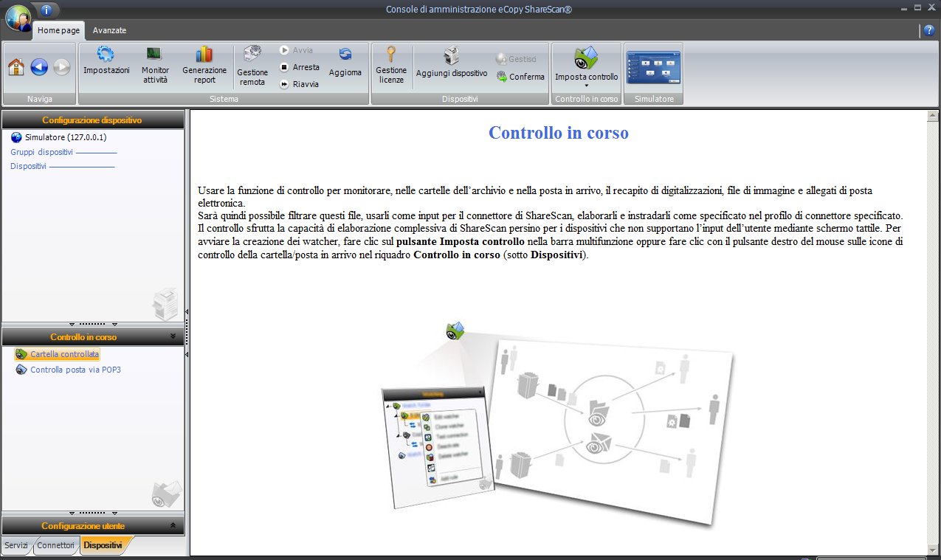Click the blue Controllo in corso page heading
Image resolution: width=941 pixels, height=560 pixels.
click(x=559, y=133)
